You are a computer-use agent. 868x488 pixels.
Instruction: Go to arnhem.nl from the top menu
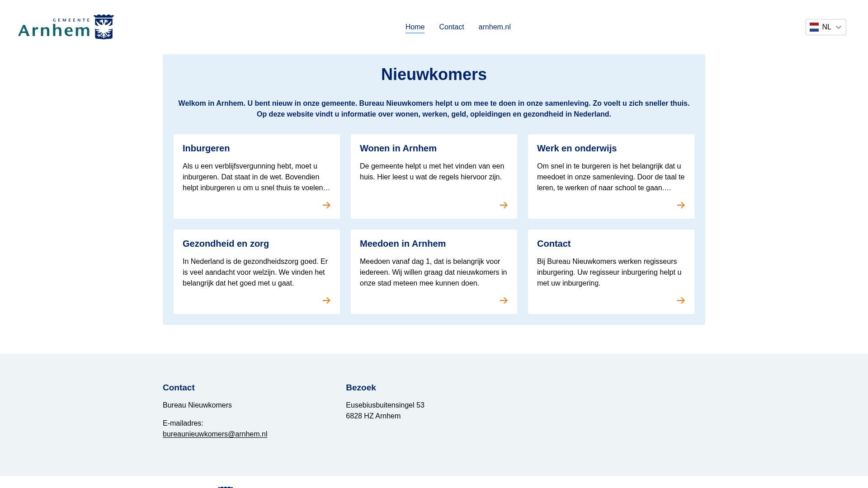pyautogui.click(x=494, y=27)
